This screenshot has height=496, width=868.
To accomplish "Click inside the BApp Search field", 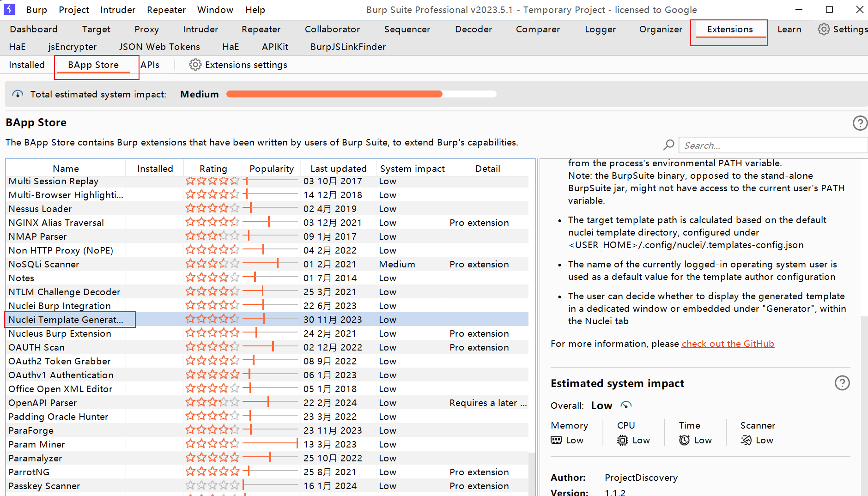I will [x=773, y=145].
